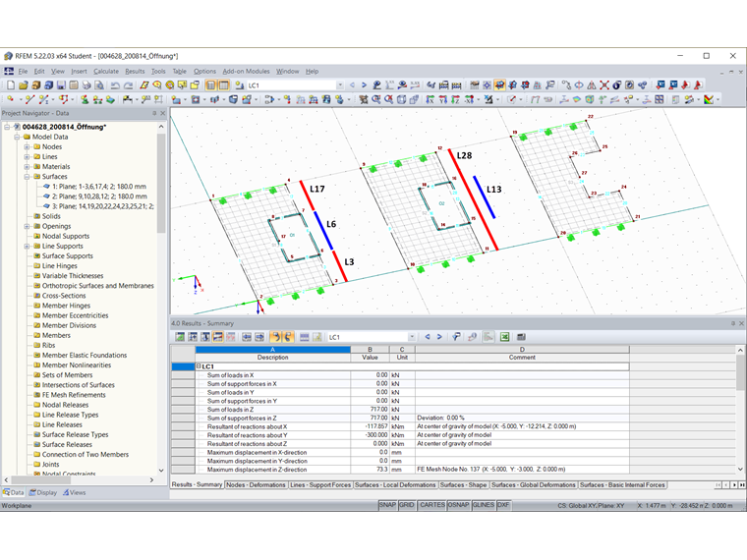Collapse the Surfaces tree item

tap(28, 177)
